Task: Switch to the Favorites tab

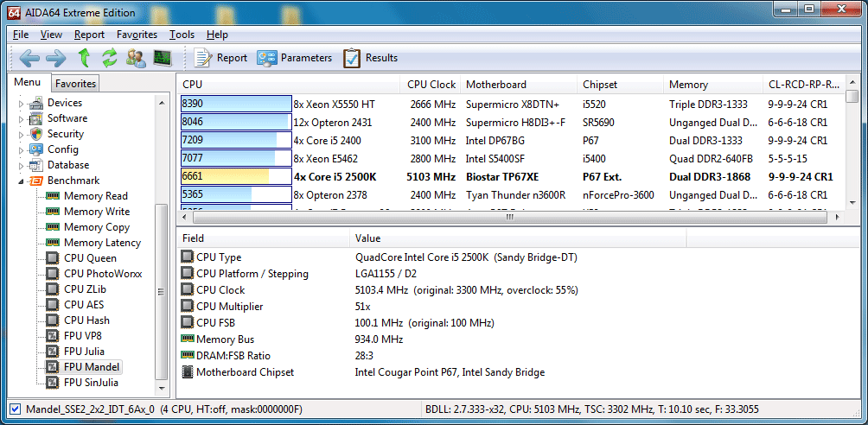Action: pyautogui.click(x=75, y=84)
